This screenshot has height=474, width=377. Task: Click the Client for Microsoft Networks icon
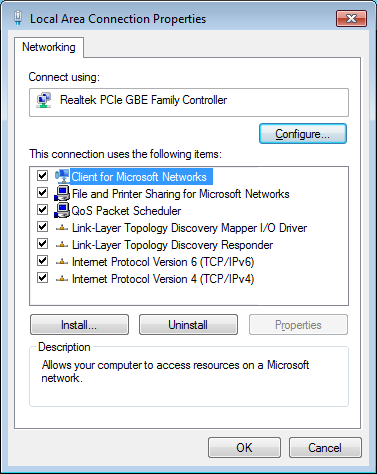point(62,176)
